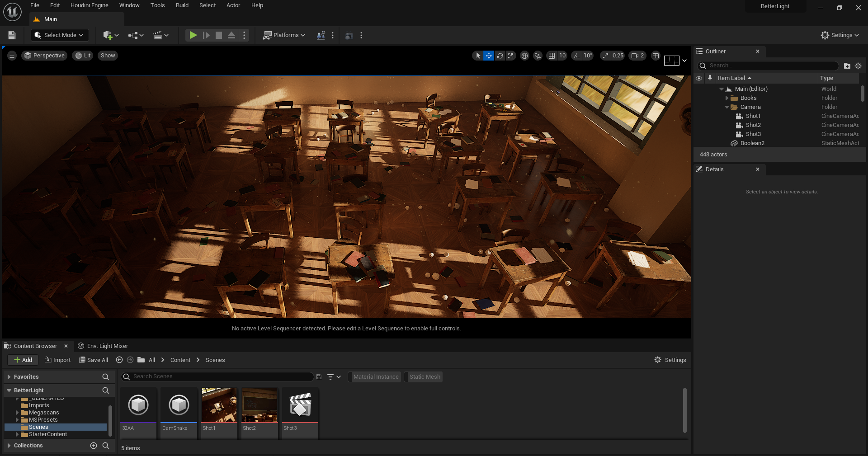Open the viewport Show menu

click(x=108, y=56)
